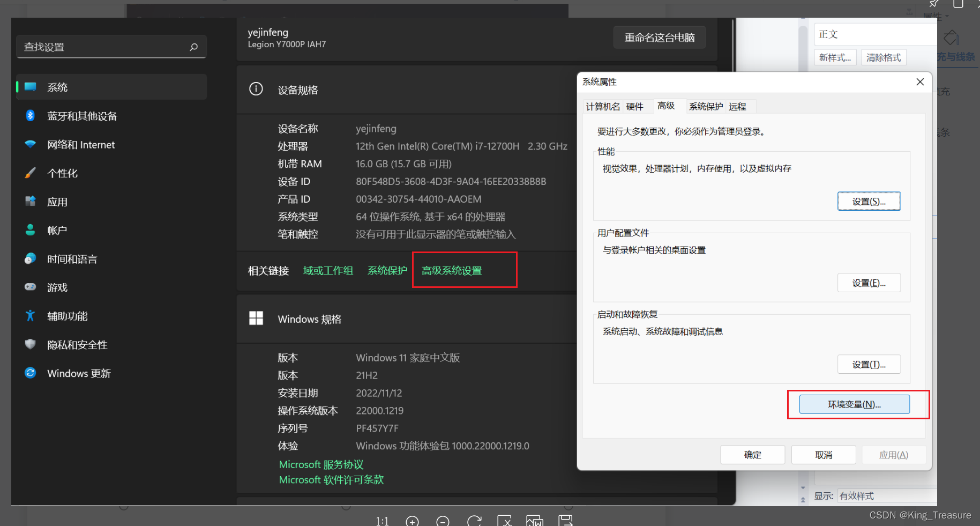
Task: Open the Microsoft 软件许可条款 link
Action: tap(332, 480)
